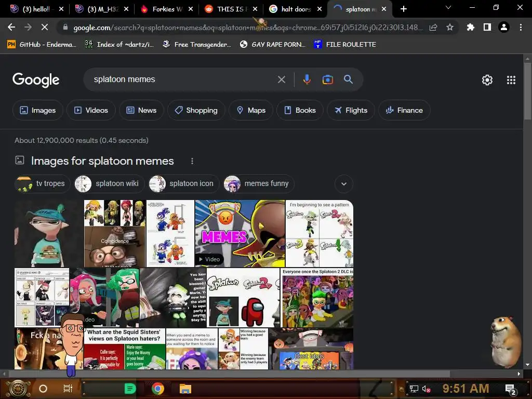Select the Flights search filter
532x399 pixels.
[351, 110]
